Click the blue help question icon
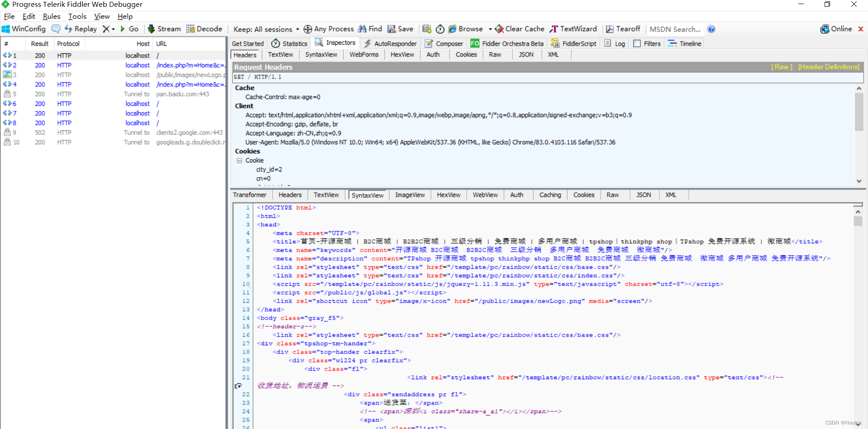This screenshot has height=429, width=868. 711,29
